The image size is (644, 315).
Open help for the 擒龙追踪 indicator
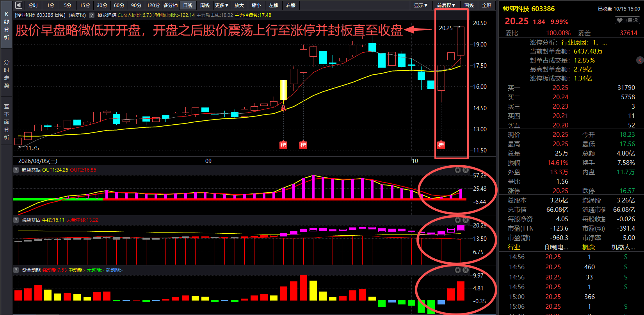pos(92,15)
